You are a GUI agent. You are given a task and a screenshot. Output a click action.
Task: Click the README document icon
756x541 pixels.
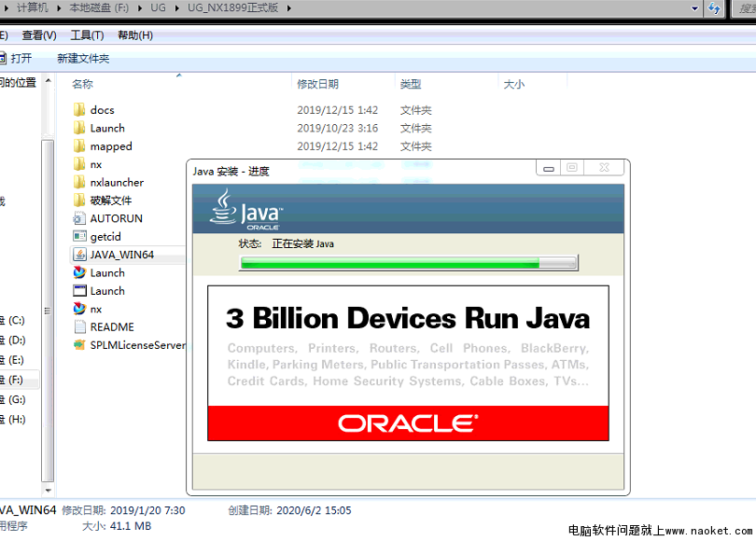pyautogui.click(x=79, y=327)
